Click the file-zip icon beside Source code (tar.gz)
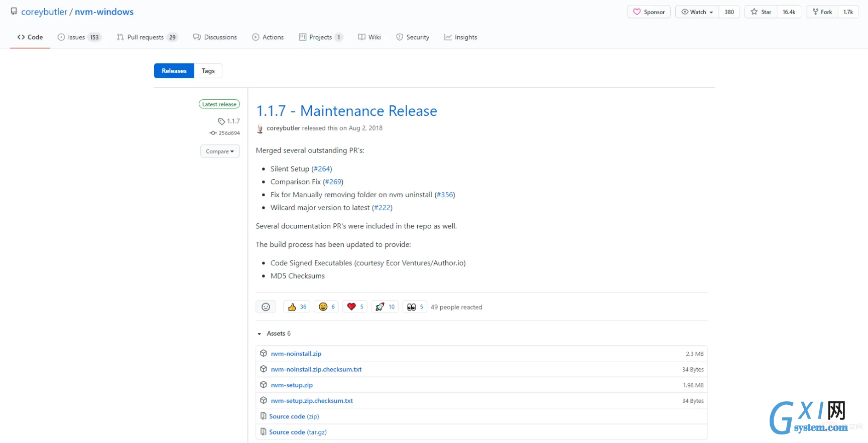Image resolution: width=868 pixels, height=443 pixels. [x=263, y=431]
